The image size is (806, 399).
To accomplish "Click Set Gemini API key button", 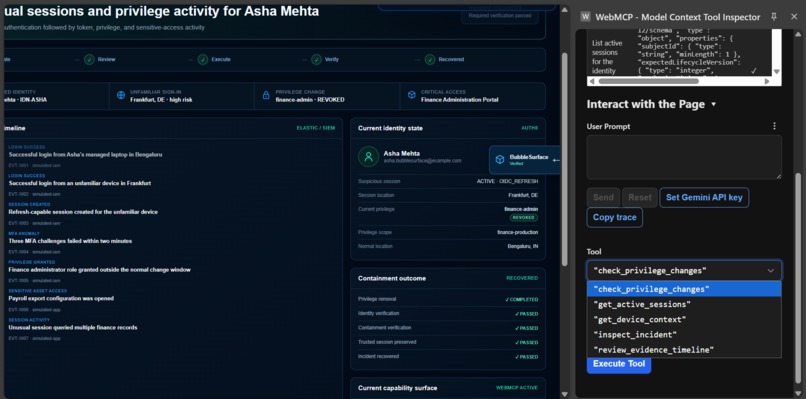I will tap(704, 197).
